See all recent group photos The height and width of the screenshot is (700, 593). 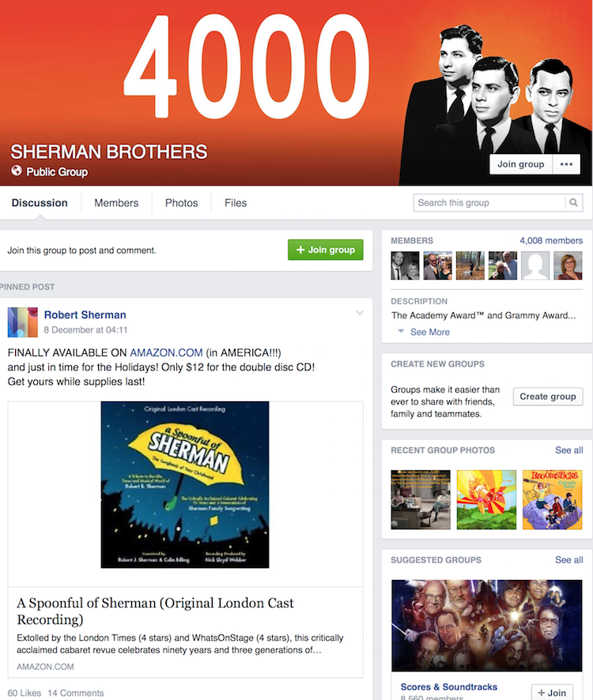coord(568,450)
